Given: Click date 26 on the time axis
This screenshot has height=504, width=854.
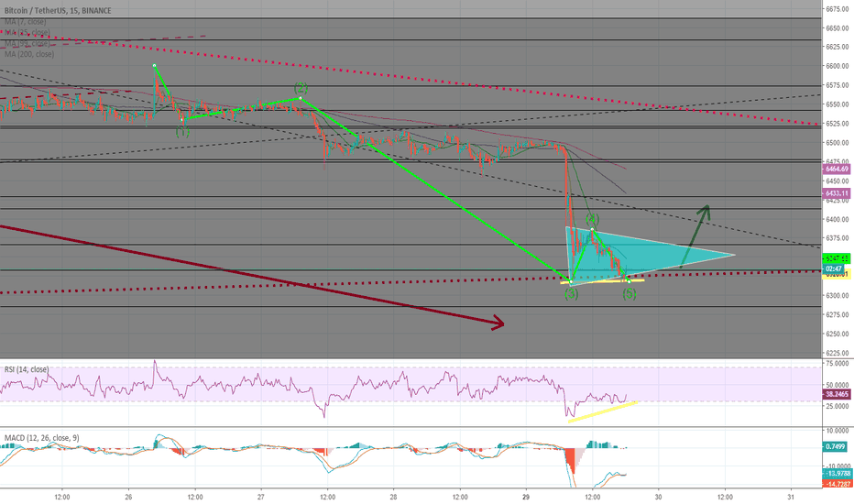Looking at the screenshot, I should (128, 497).
